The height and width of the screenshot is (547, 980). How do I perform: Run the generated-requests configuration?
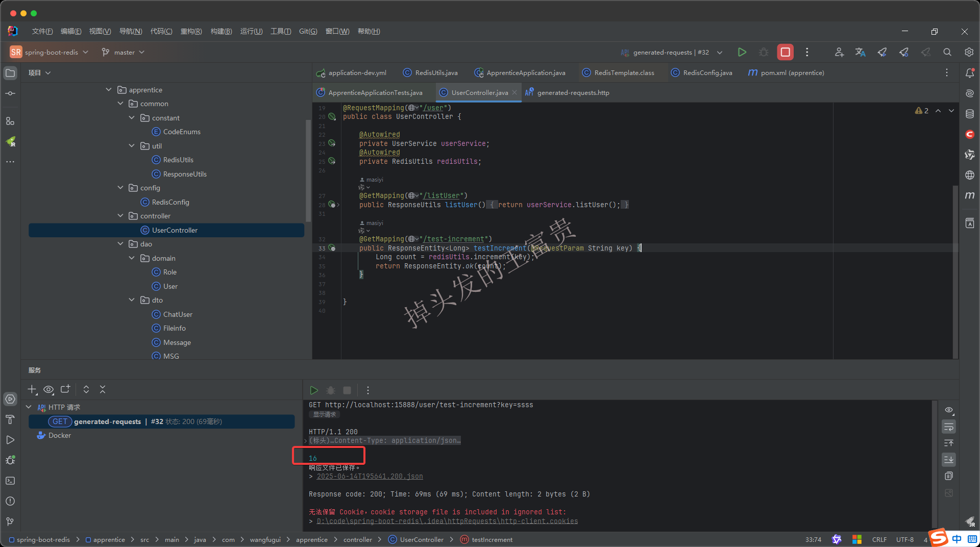(742, 52)
